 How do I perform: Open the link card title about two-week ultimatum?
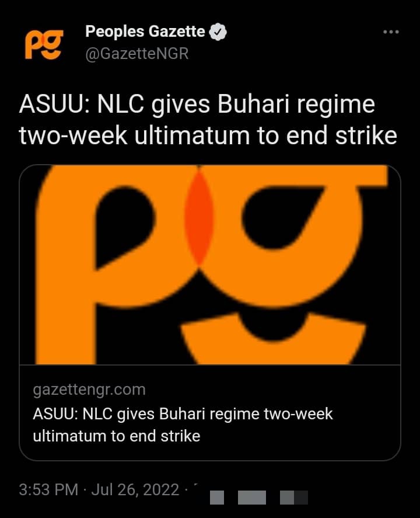pos(183,425)
